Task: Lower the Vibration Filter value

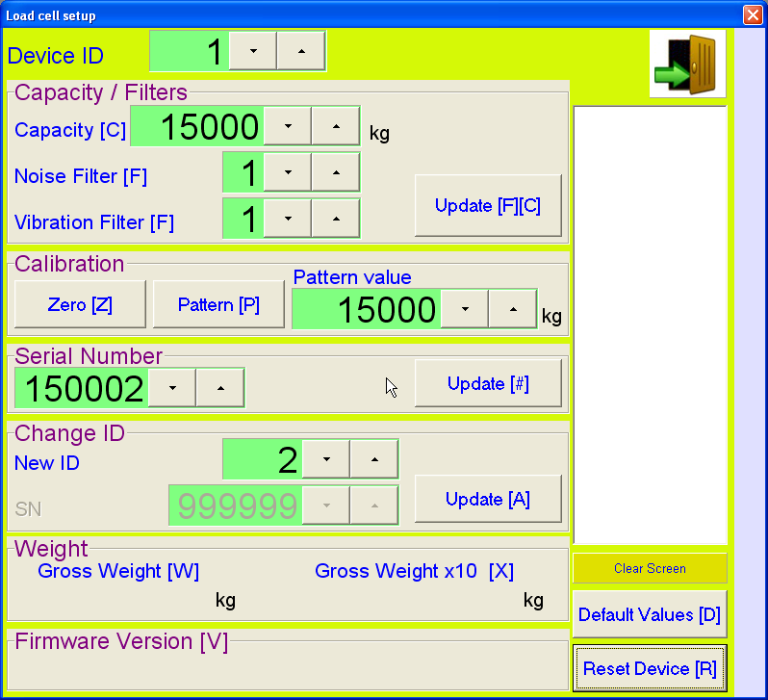Action: coord(288,219)
